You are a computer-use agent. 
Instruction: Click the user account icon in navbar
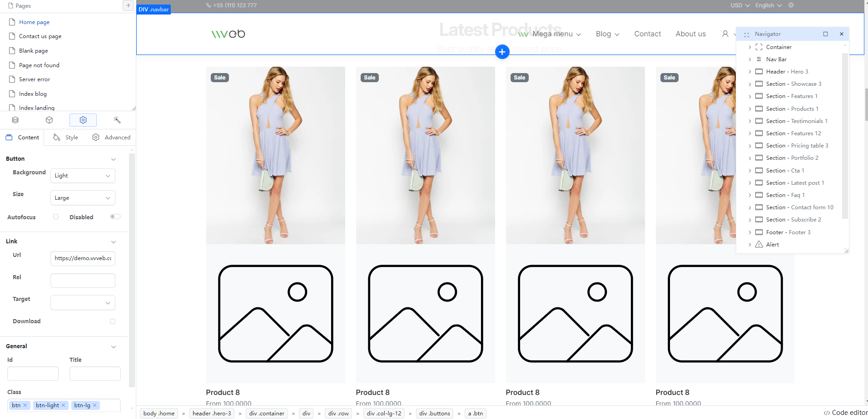(725, 34)
